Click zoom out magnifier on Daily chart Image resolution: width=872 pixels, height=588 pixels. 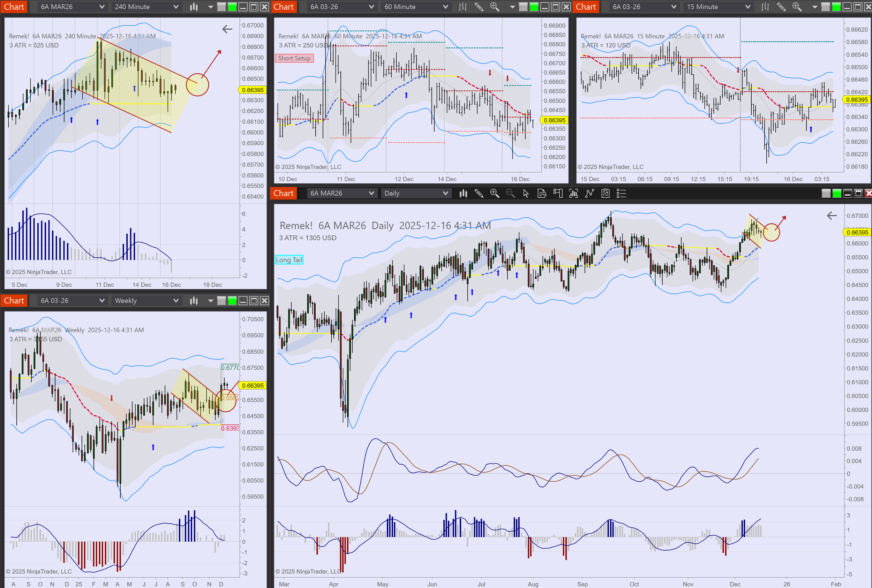coord(510,193)
